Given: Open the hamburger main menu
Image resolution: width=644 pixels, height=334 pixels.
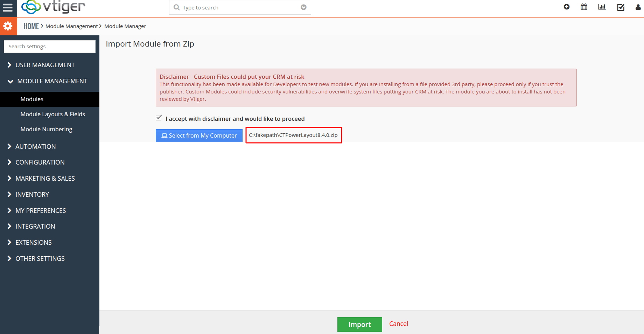Looking at the screenshot, I should (x=8, y=8).
